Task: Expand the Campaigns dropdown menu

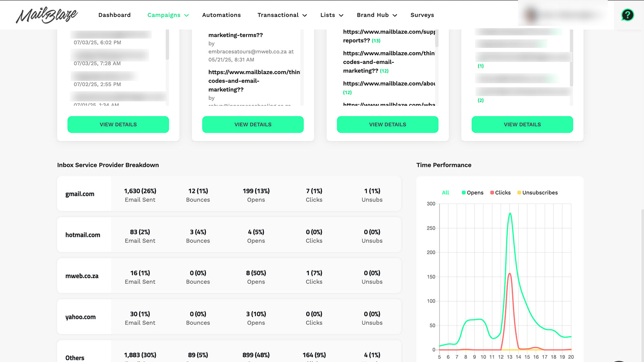Action: (168, 15)
